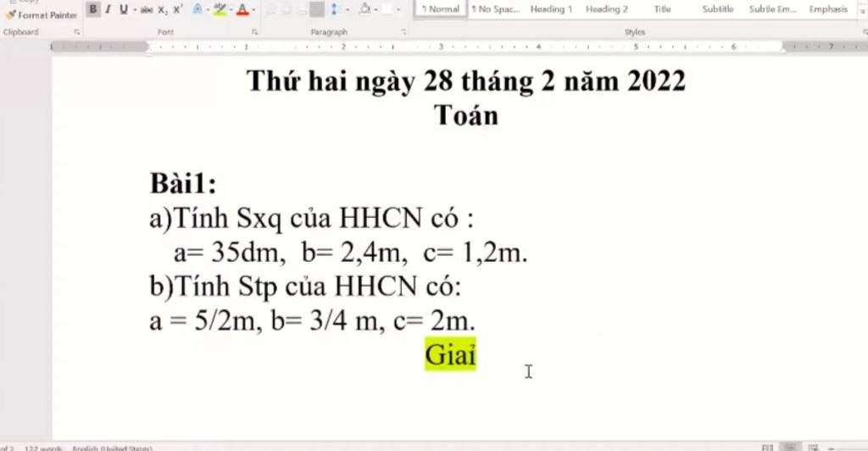Apply the Title style
This screenshot has width=868, height=451.
click(662, 8)
